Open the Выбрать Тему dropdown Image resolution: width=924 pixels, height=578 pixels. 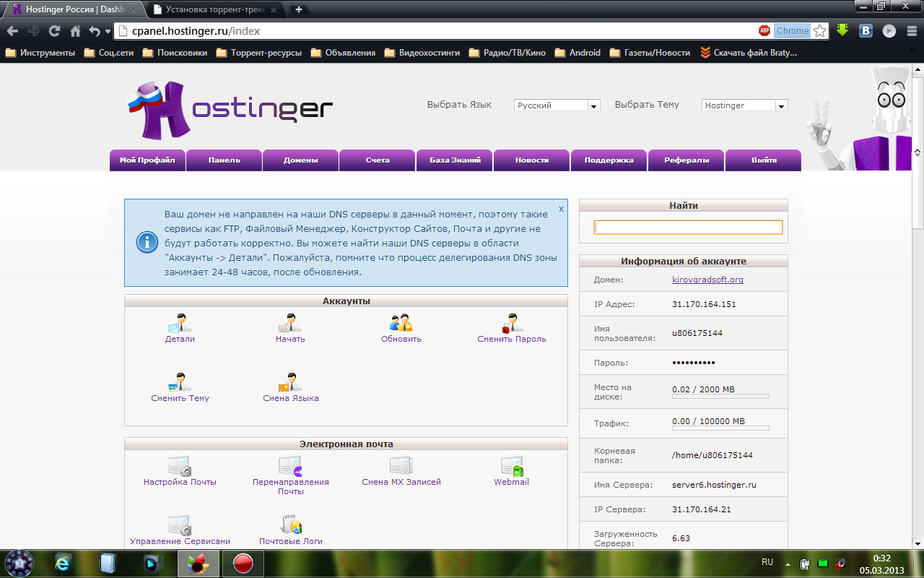tap(744, 105)
